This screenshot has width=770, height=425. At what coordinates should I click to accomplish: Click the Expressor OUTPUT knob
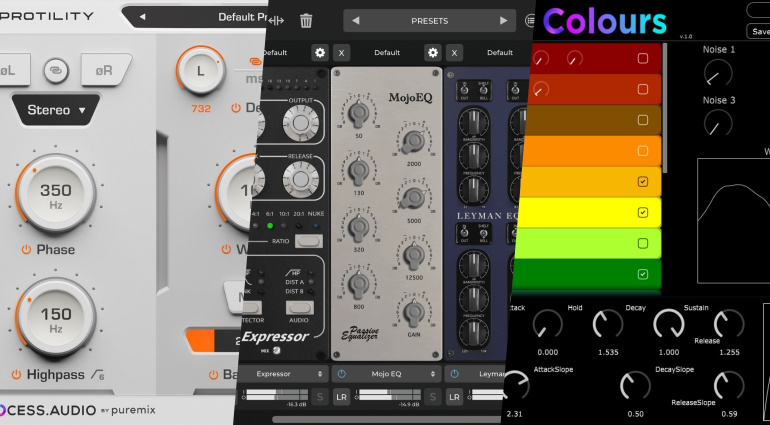[x=301, y=123]
